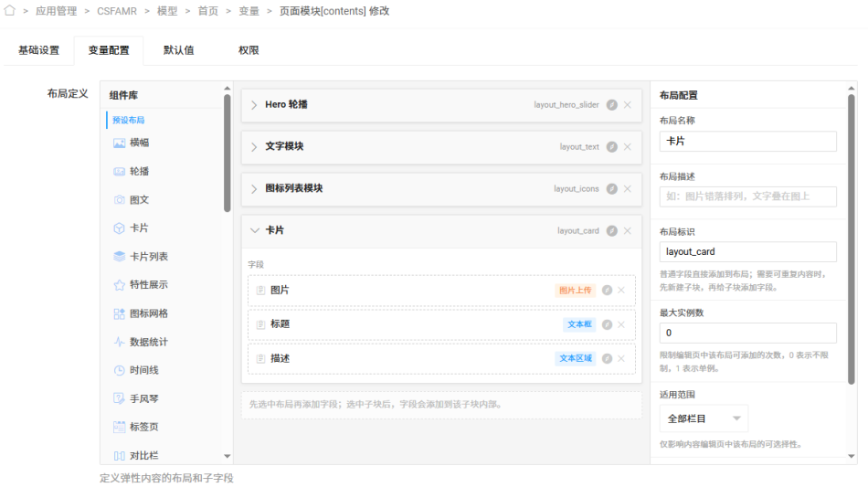Remove the 卡片 layout_card layout
Screen dimensions: 868x498
627,231
